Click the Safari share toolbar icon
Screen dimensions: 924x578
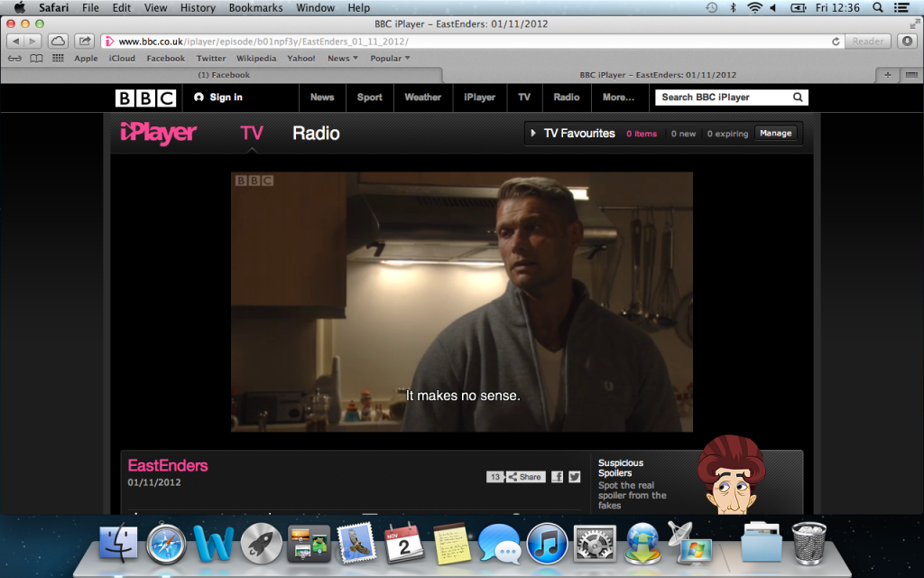coord(85,41)
